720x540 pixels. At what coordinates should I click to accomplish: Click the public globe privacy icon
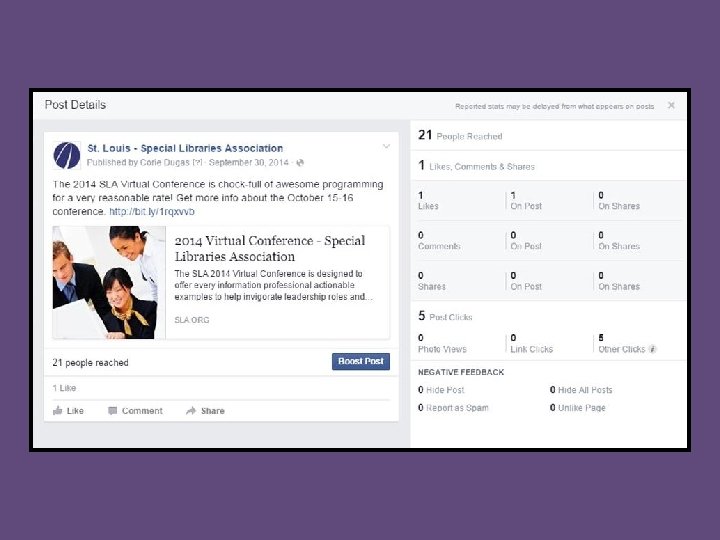(300, 163)
